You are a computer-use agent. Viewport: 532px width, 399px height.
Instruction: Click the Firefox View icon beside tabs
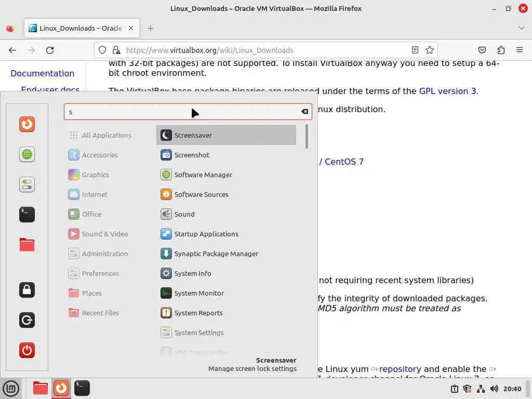click(x=10, y=29)
